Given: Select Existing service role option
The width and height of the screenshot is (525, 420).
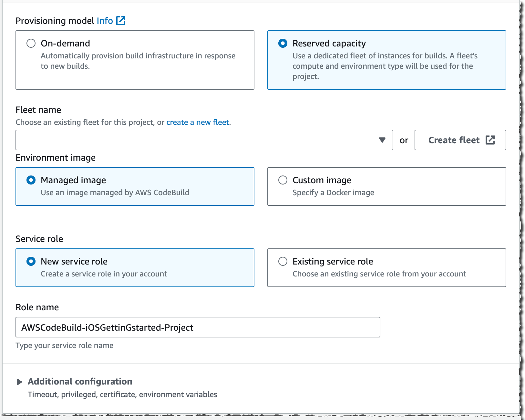Looking at the screenshot, I should (x=283, y=261).
